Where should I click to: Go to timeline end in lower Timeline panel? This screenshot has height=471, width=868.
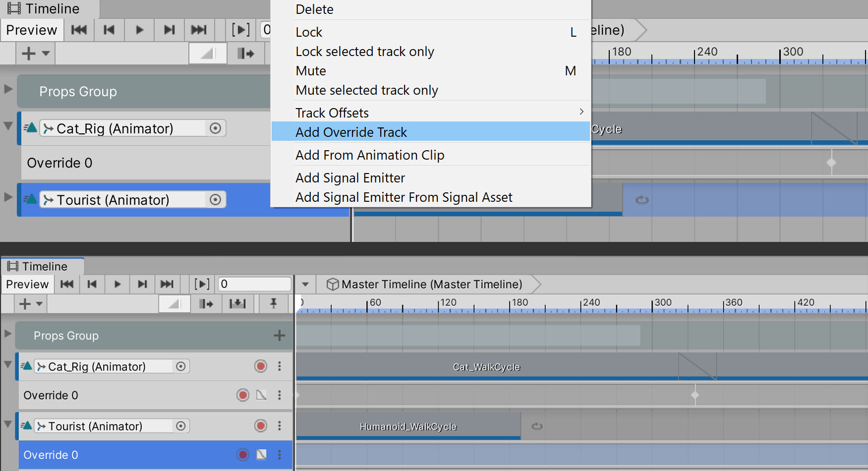point(167,284)
